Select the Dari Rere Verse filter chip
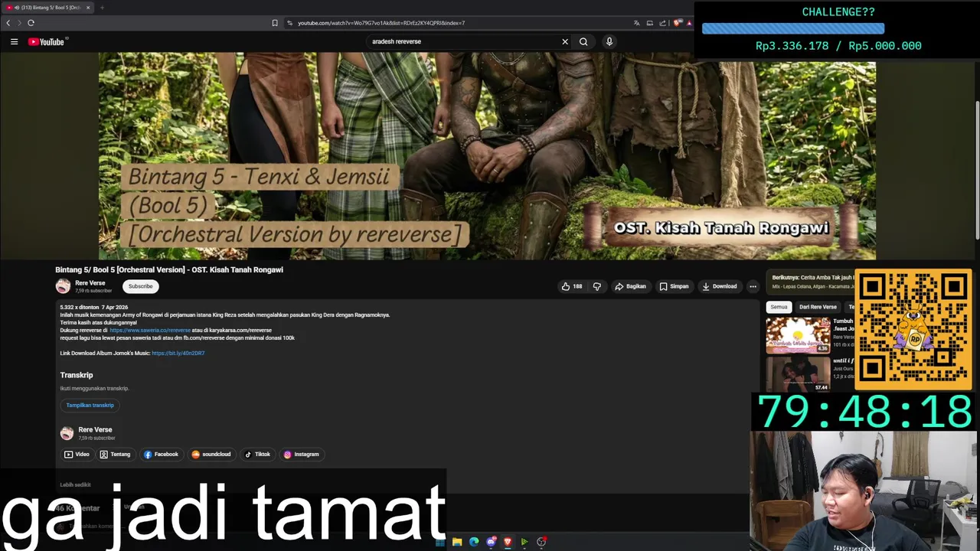980x551 pixels. coord(818,307)
